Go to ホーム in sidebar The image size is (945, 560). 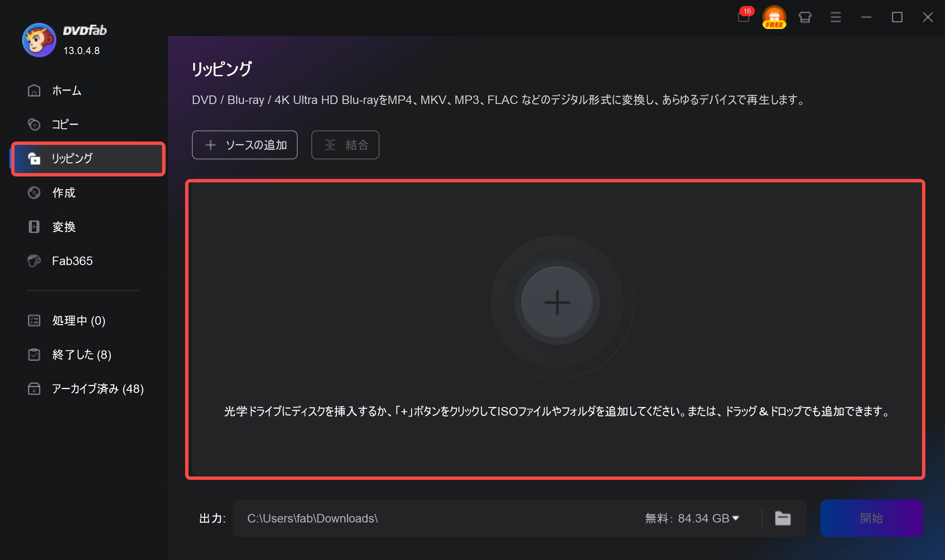pyautogui.click(x=67, y=90)
